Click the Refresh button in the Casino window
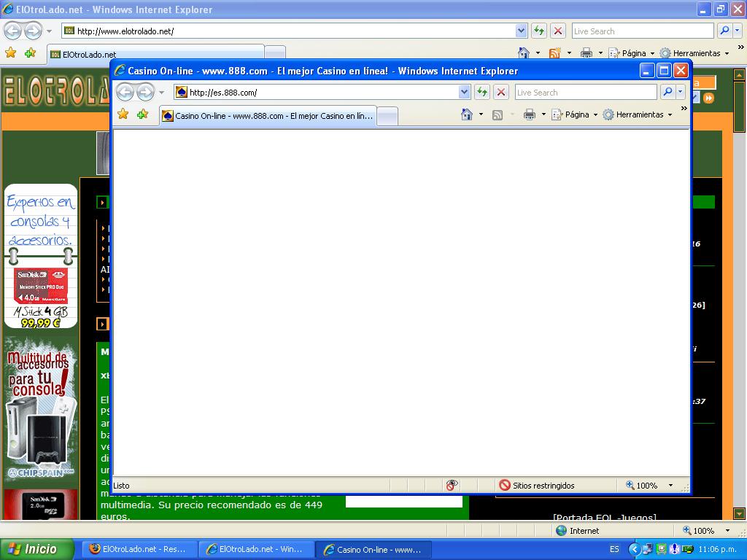Screen dimensions: 747x560 click(482, 92)
